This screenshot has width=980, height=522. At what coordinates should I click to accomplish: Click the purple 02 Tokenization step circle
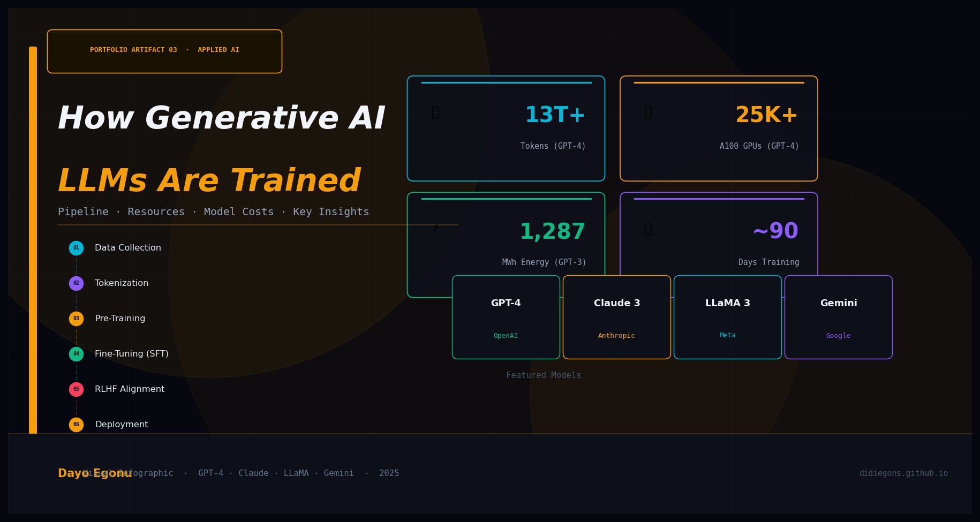pyautogui.click(x=76, y=283)
